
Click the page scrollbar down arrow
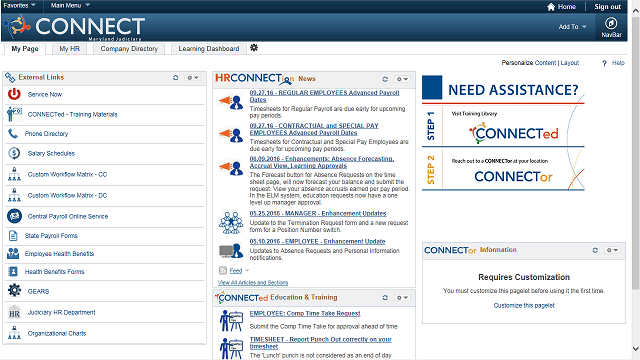[636, 349]
